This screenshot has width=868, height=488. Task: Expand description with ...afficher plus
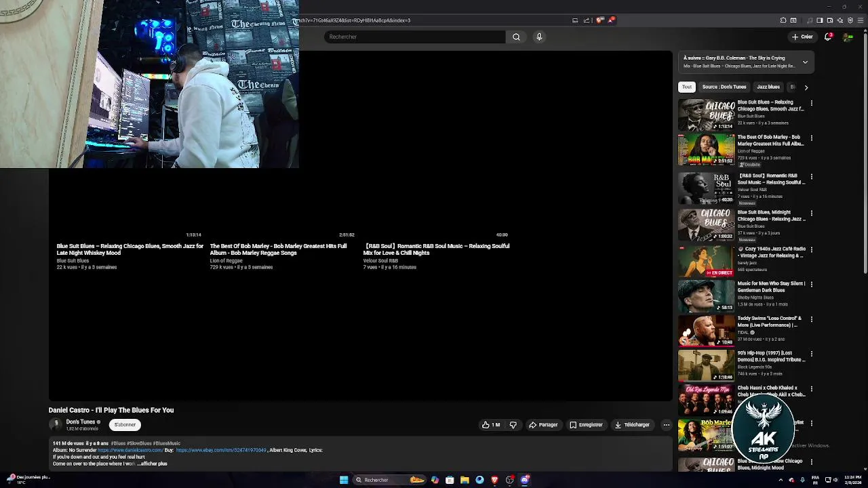(x=153, y=464)
